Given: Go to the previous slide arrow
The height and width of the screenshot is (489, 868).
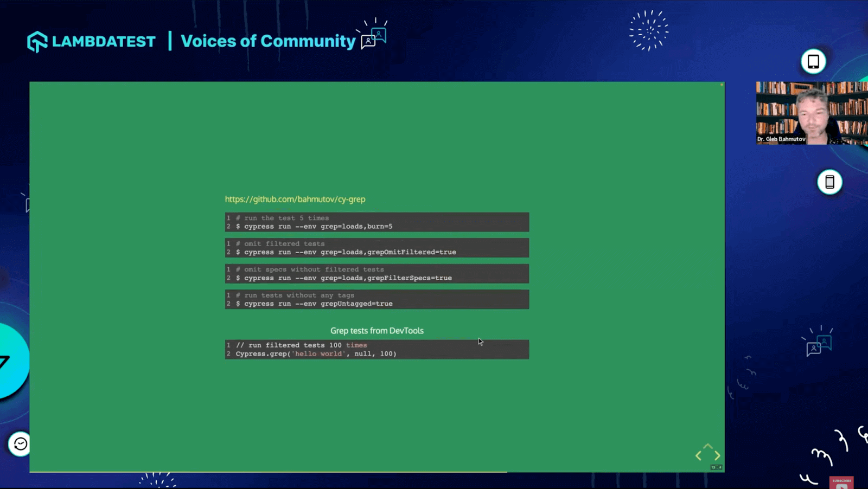Looking at the screenshot, I should coord(699,456).
